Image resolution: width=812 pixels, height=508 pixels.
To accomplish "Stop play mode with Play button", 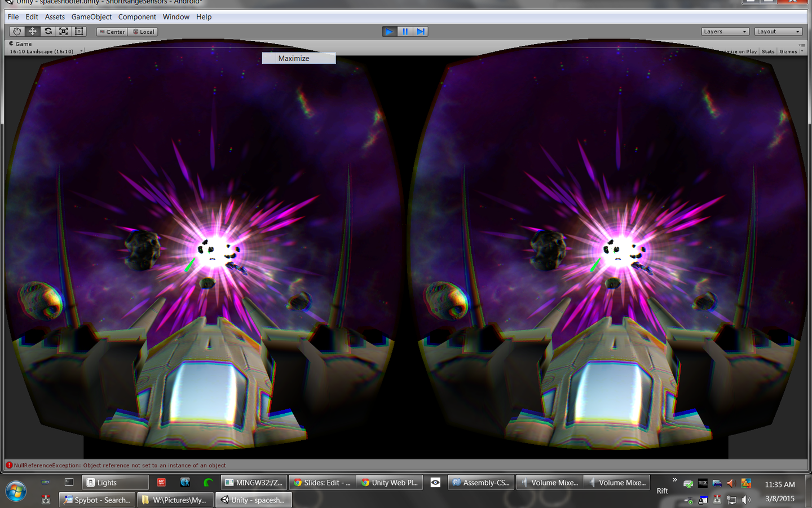I will click(389, 32).
